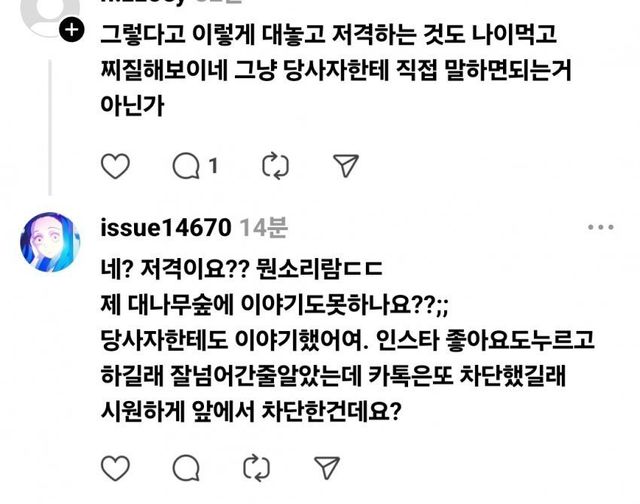Image resolution: width=640 pixels, height=504 pixels.
Task: Open replies via top comment's bubble icon
Action: [186, 166]
